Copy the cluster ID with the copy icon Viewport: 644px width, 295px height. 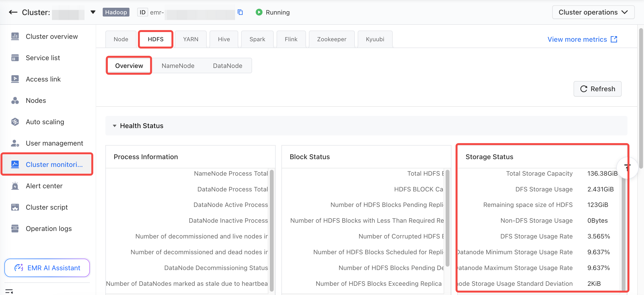pos(240,12)
